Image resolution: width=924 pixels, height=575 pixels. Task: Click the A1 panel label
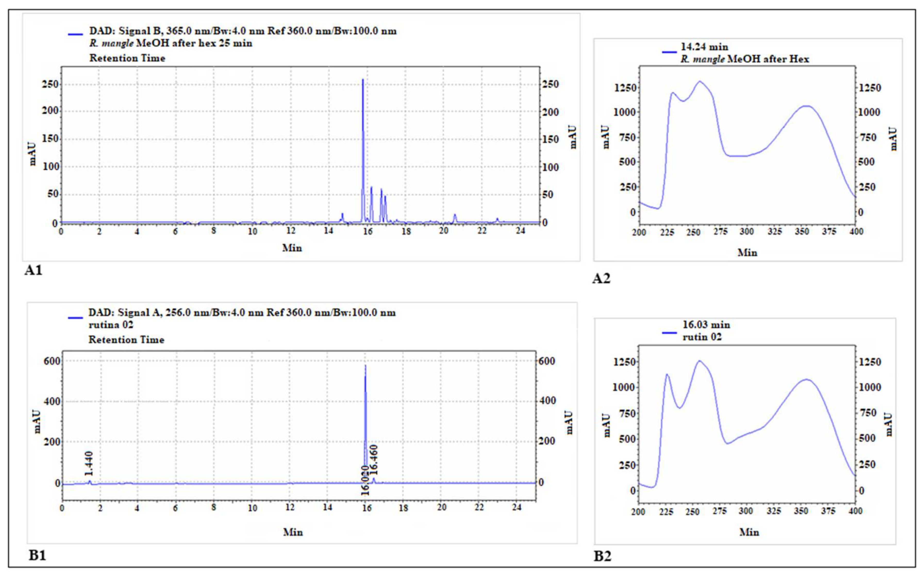(34, 270)
